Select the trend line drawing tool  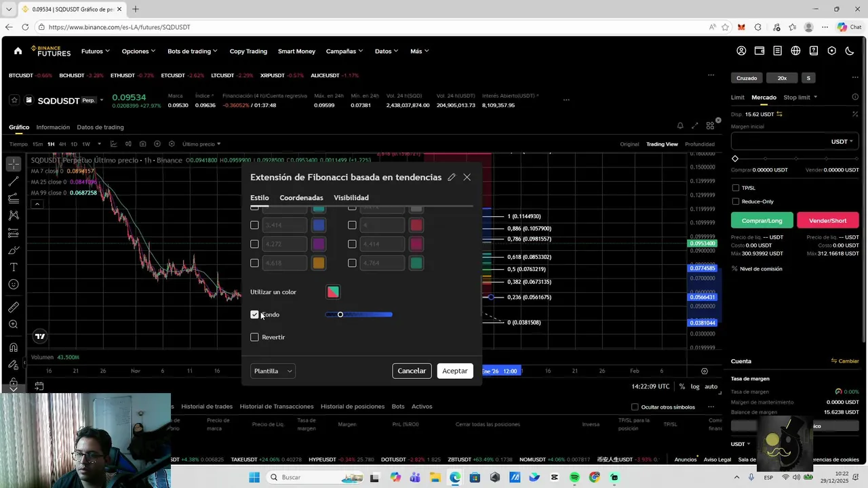pos(14,182)
